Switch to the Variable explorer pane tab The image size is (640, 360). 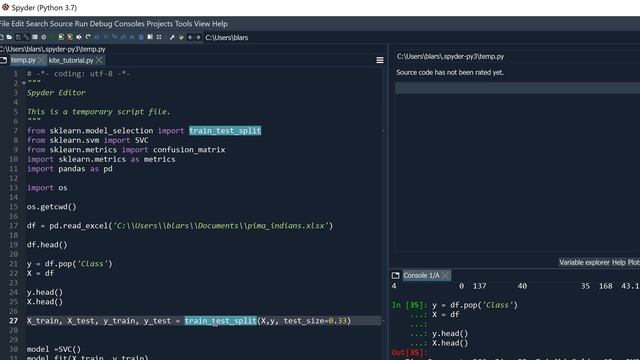[584, 262]
